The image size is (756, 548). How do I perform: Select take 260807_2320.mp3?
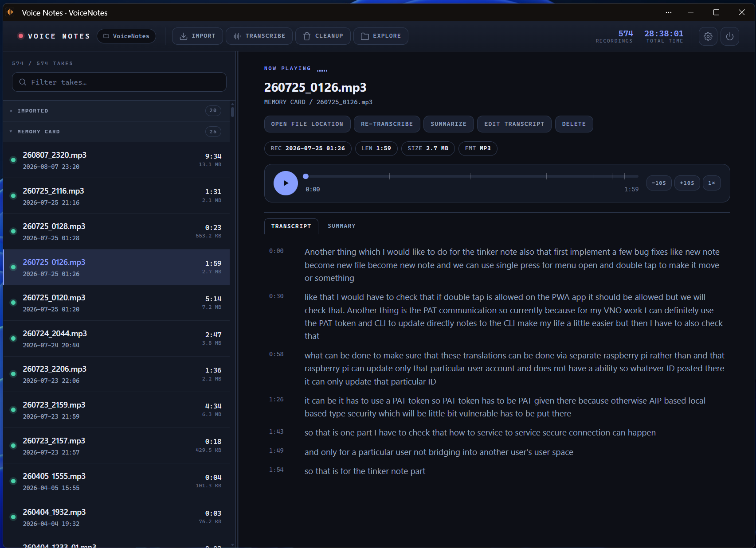point(116,160)
